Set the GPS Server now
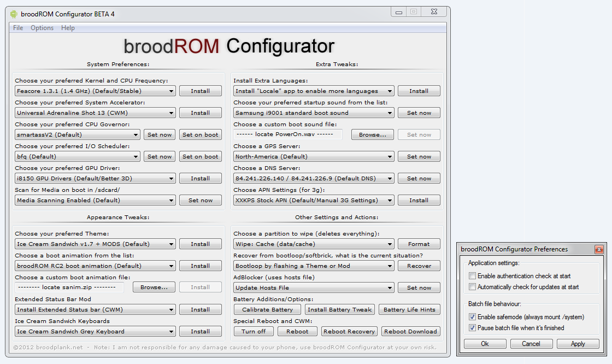Image resolution: width=612 pixels, height=364 pixels. click(x=419, y=157)
